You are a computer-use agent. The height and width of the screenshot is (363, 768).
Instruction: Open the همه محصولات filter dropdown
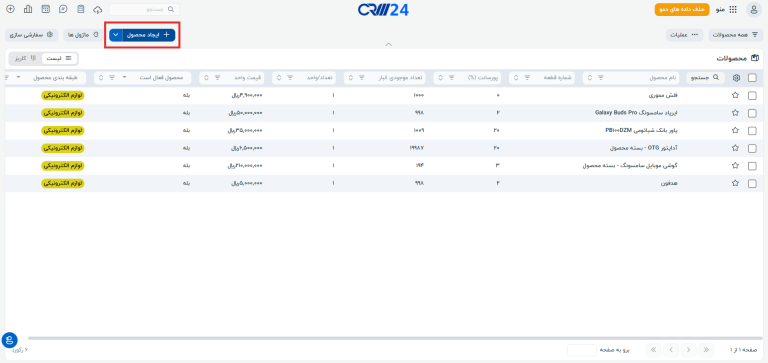736,35
